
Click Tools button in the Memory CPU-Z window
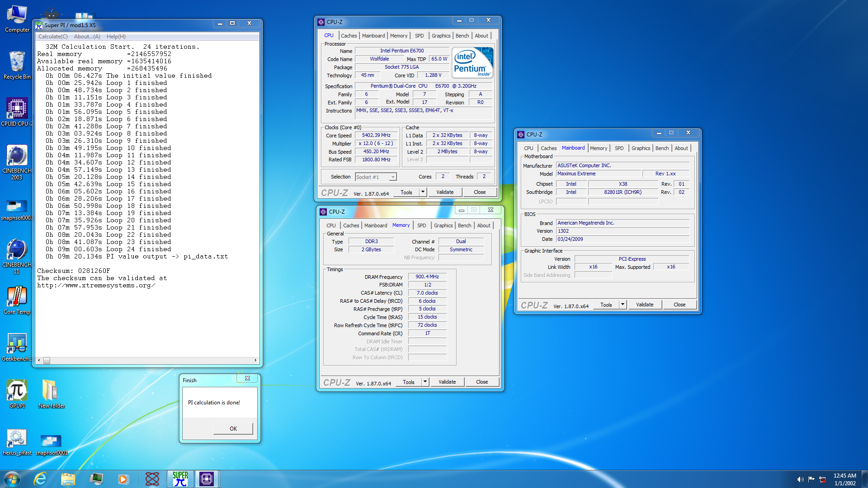[x=409, y=382]
